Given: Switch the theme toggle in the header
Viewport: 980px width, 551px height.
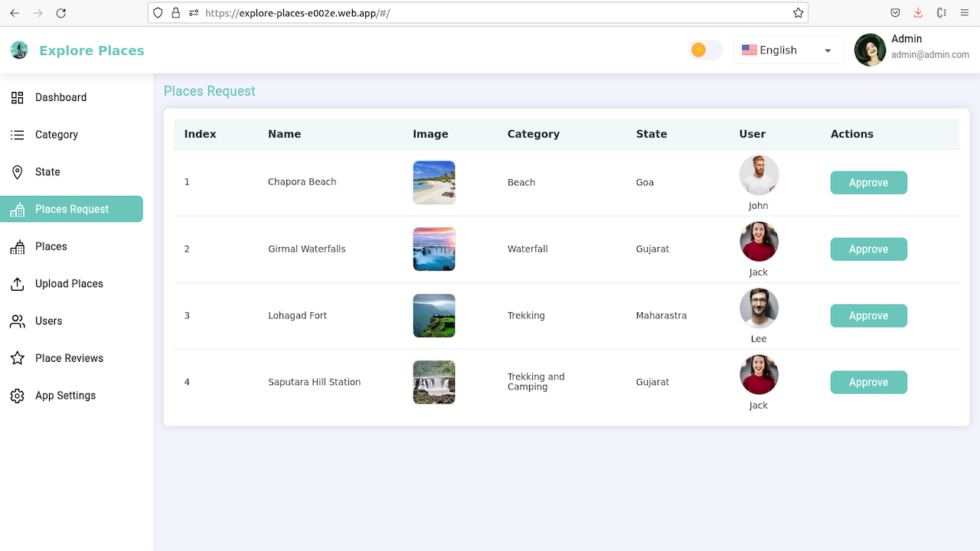Looking at the screenshot, I should [x=704, y=49].
